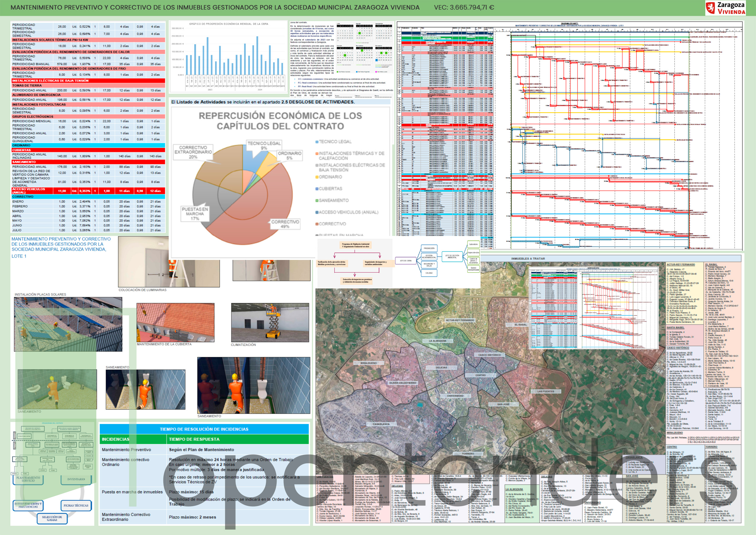Select the 'ALUMBRADO DE EMERGENCIA' table row
Screen dimensions: 756x535
(88, 95)
